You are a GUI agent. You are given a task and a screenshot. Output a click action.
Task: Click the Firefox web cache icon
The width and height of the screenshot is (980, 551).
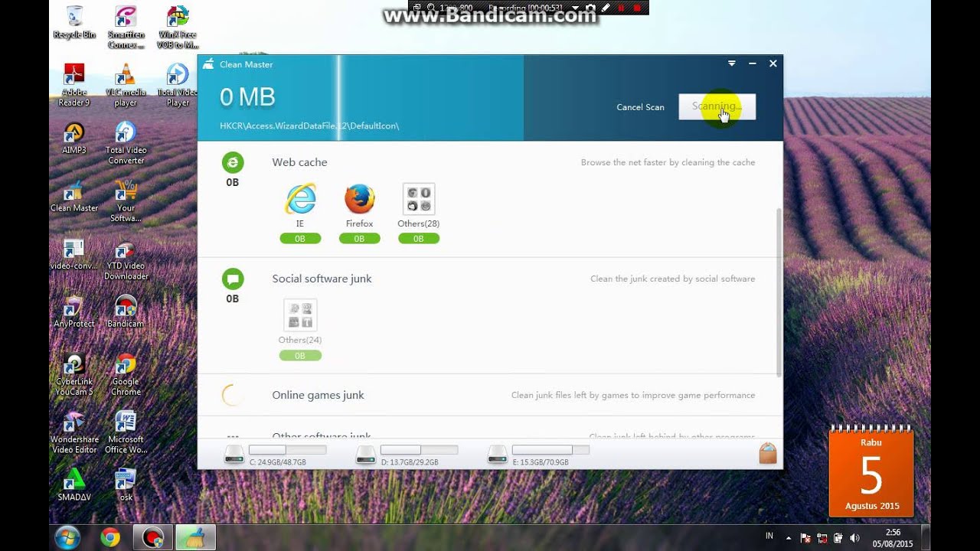pos(359,199)
